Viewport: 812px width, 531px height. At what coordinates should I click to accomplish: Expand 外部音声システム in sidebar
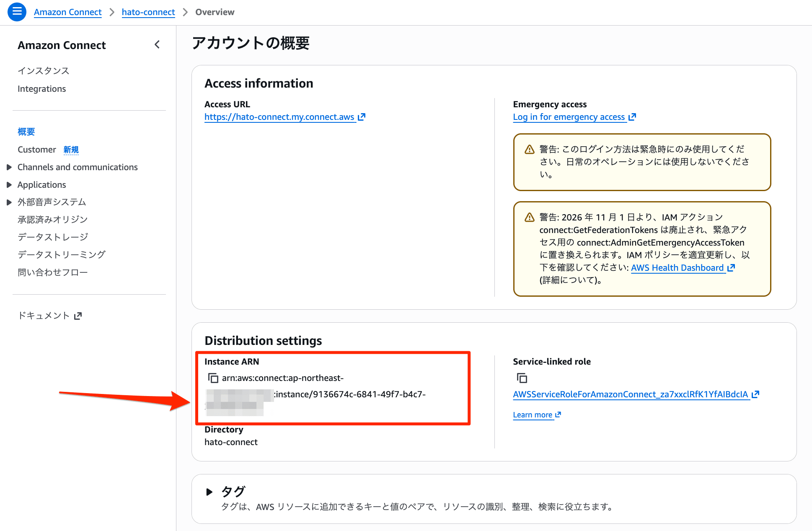[x=9, y=202]
